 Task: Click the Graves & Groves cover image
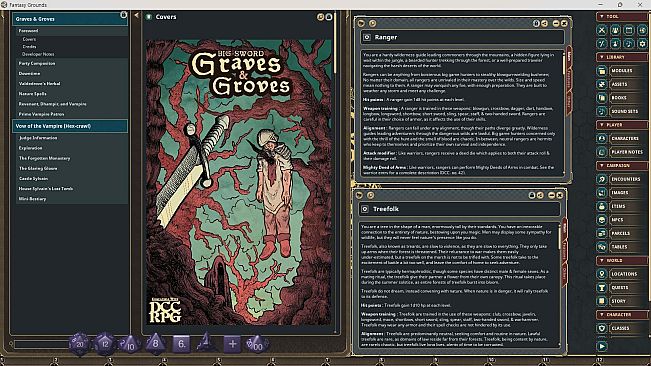pyautogui.click(x=239, y=183)
